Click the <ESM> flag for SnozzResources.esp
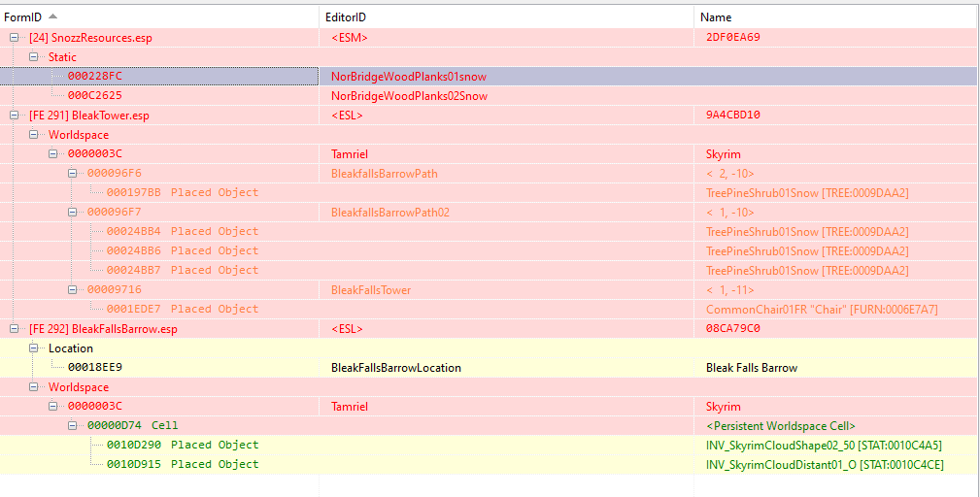980x497 pixels. click(x=350, y=38)
